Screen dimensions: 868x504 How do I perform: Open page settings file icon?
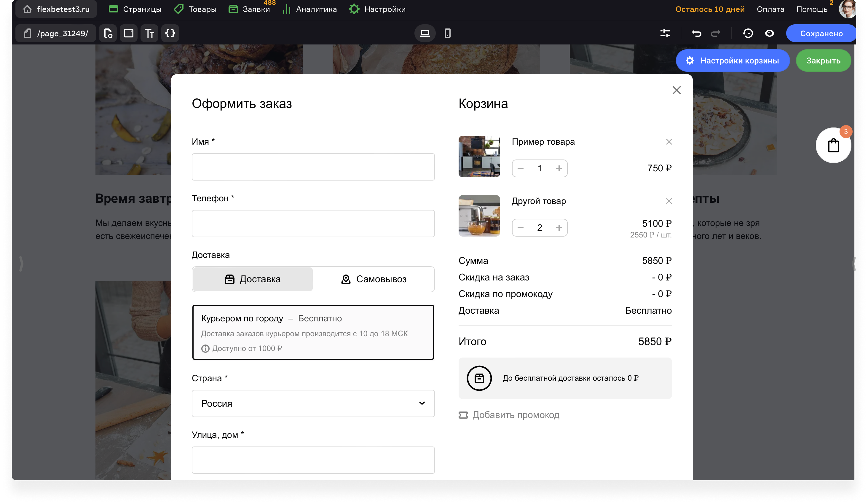108,34
